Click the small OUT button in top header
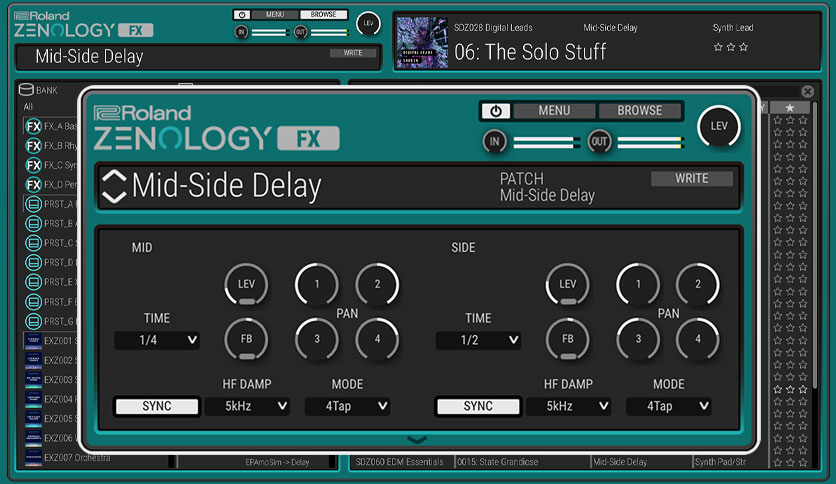Viewport: 836px width, 484px height. tap(301, 33)
